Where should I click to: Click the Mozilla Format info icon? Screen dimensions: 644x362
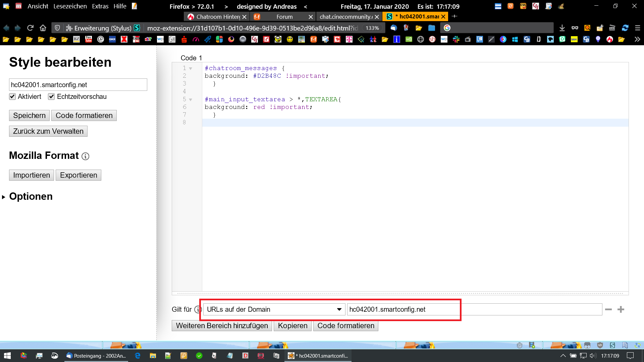[x=86, y=156]
